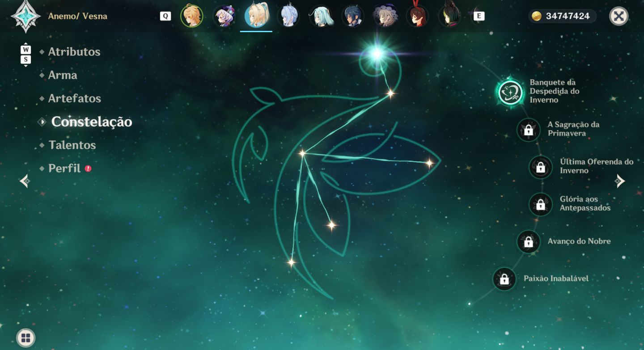Open the four-square grid menu icon
This screenshot has width=644, height=350.
coord(25,337)
